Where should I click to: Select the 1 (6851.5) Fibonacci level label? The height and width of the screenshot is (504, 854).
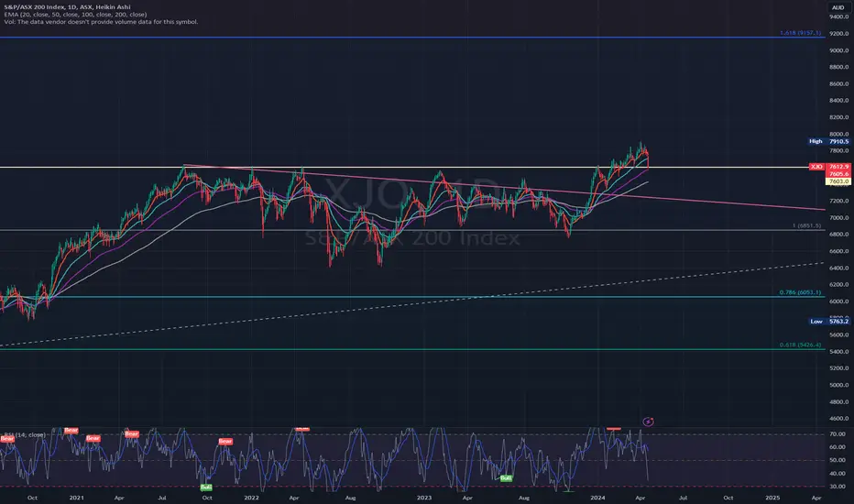(806, 225)
